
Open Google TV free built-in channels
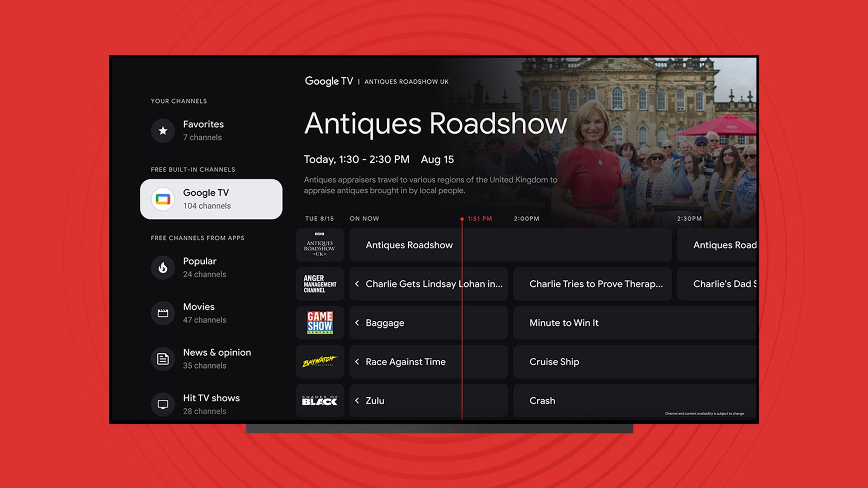(212, 198)
